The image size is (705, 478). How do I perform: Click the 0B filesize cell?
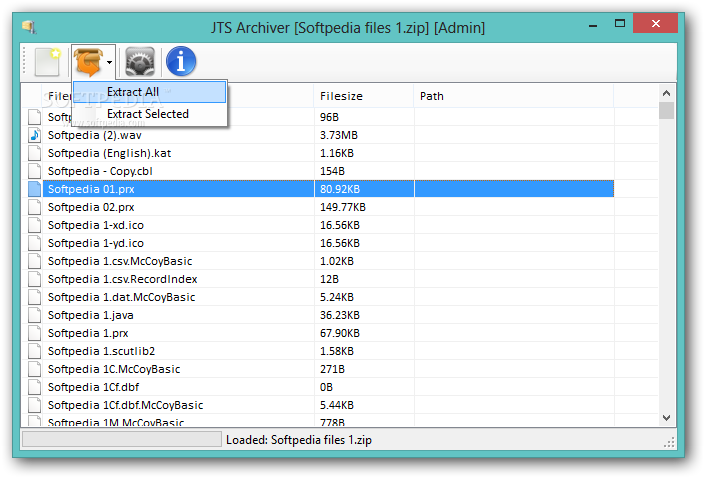click(x=326, y=387)
